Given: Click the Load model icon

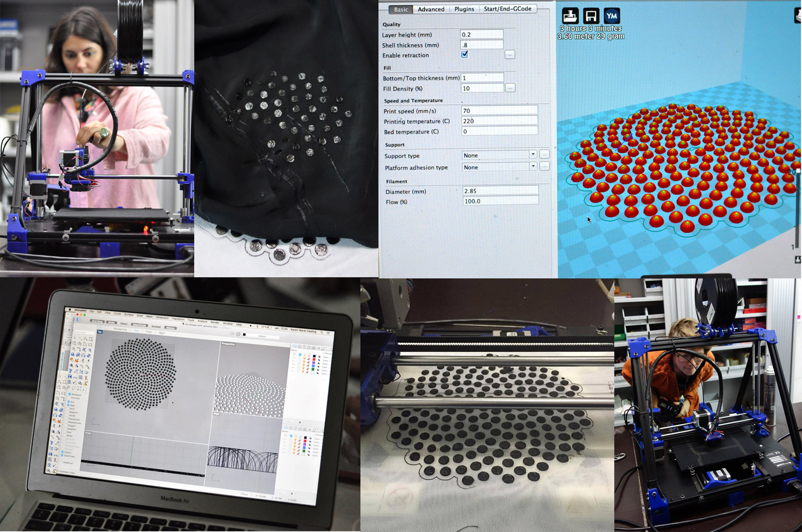Looking at the screenshot, I should [570, 16].
